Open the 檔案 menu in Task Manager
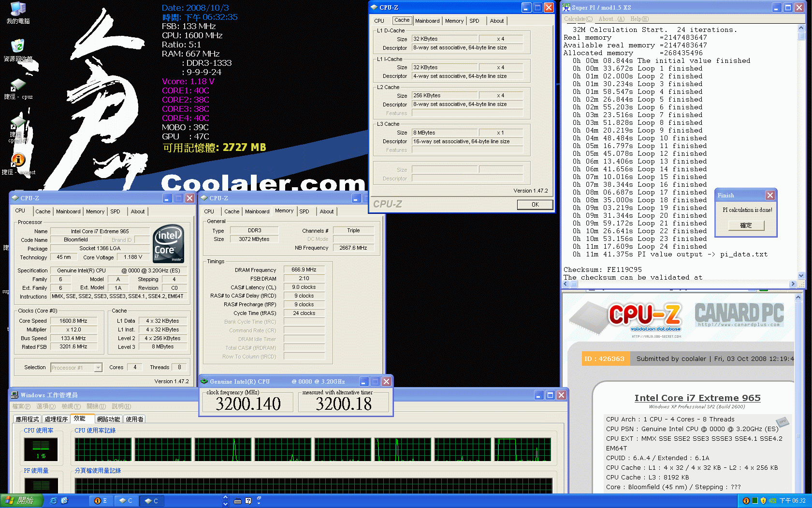The height and width of the screenshot is (508, 812). (21, 406)
